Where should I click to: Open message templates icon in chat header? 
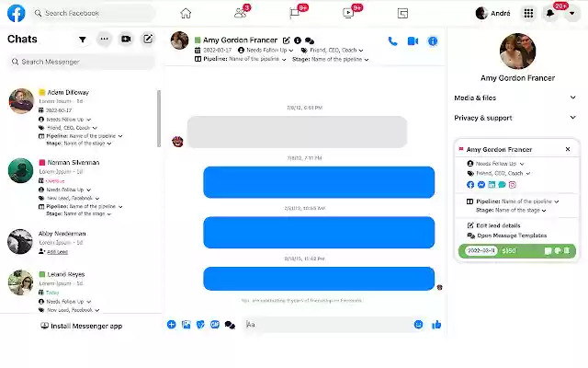pyautogui.click(x=310, y=40)
